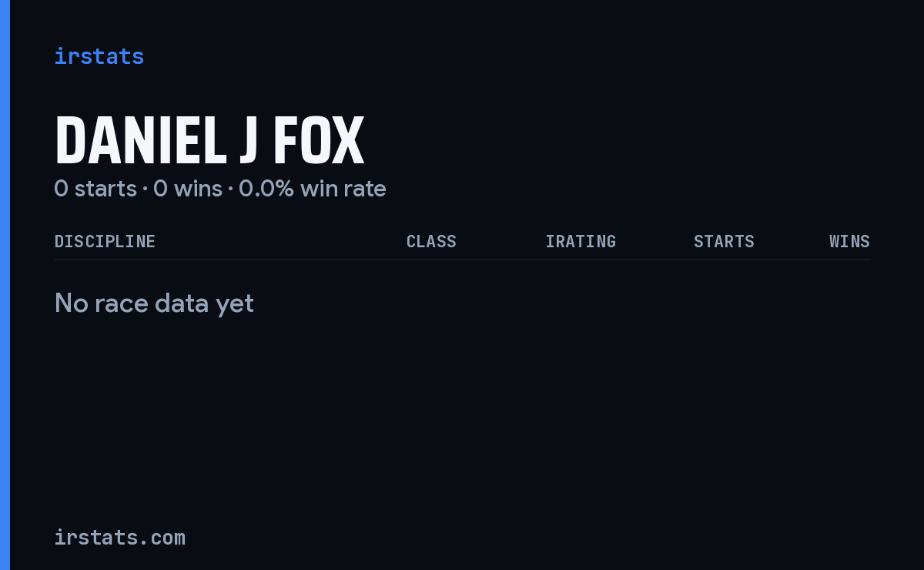Click the middle initial J in the heading

248,140
